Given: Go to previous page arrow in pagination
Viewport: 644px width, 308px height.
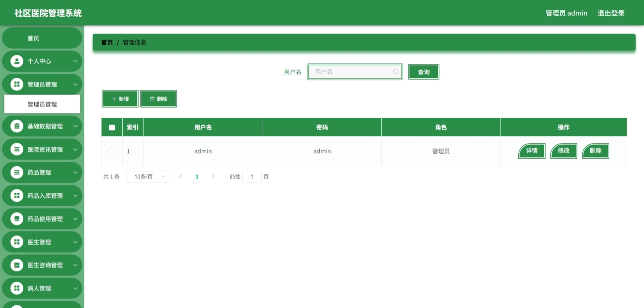Looking at the screenshot, I should pyautogui.click(x=180, y=177).
